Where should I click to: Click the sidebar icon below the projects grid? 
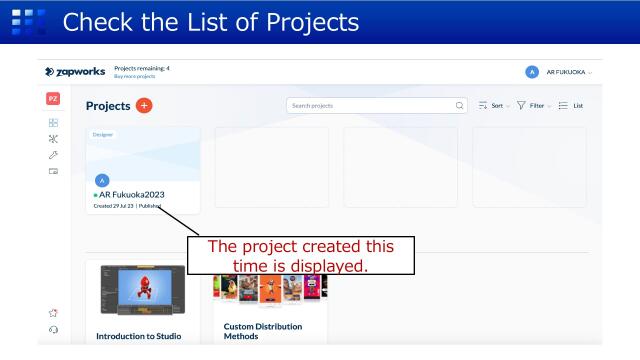(53, 139)
